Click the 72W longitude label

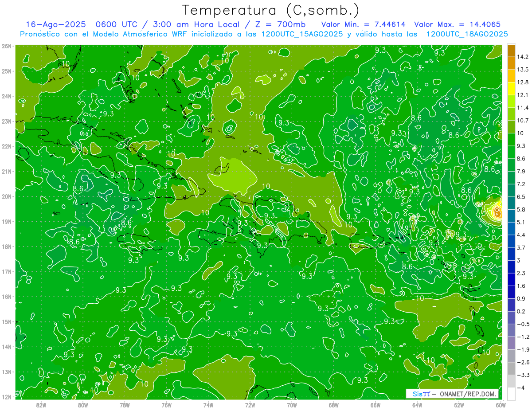coord(250,405)
